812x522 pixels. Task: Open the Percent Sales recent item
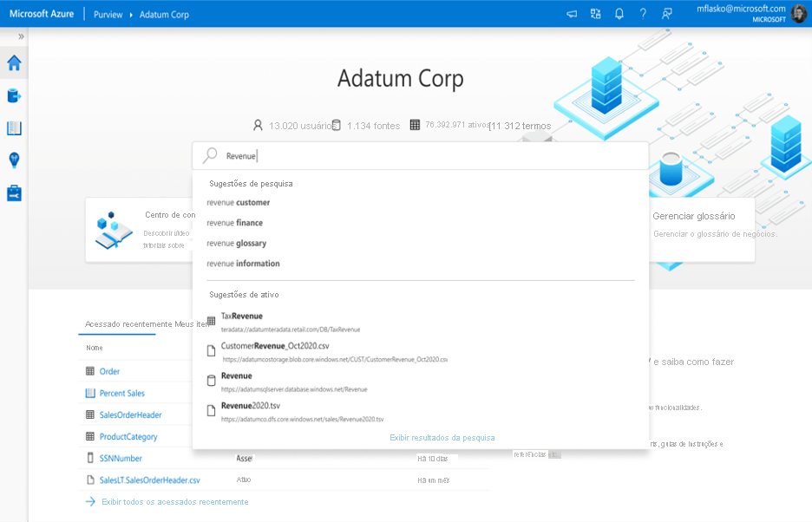[x=121, y=393]
